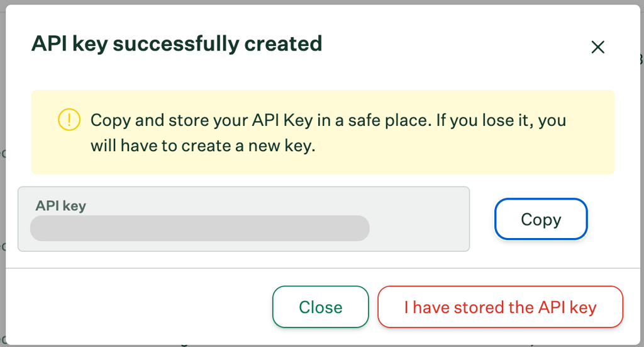Dismiss the dialog with the X icon

click(597, 47)
